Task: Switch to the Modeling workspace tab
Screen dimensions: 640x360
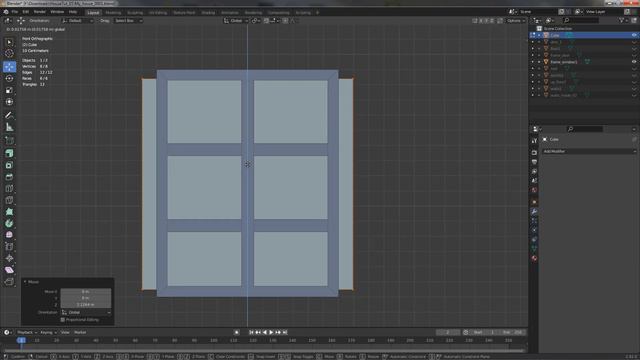Action: 113,13
